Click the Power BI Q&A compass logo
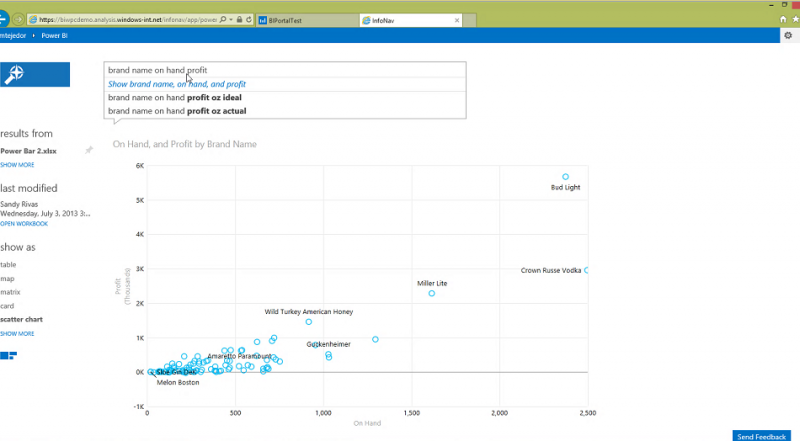 tap(35, 75)
